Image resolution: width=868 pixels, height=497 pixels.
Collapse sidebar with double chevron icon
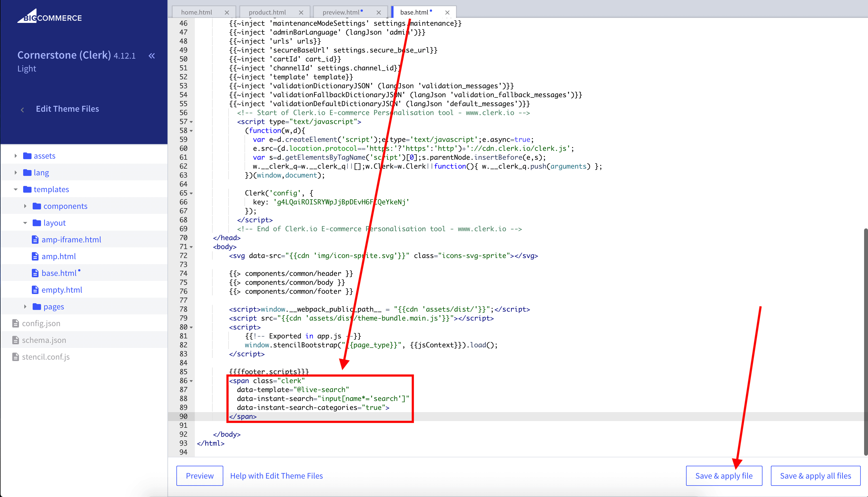click(152, 56)
